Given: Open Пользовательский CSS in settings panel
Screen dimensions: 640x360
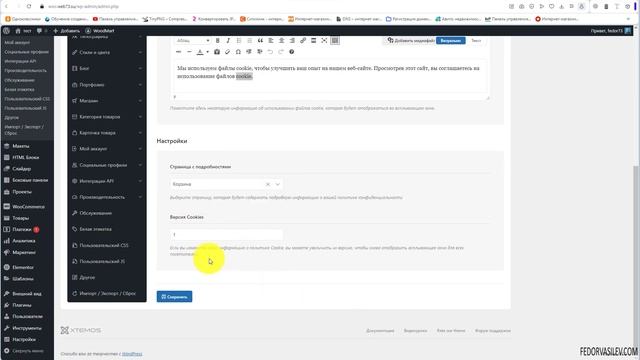Looking at the screenshot, I should (107, 245).
